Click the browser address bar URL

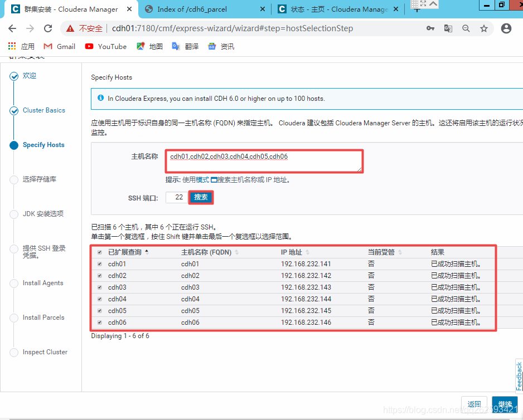tap(233, 28)
